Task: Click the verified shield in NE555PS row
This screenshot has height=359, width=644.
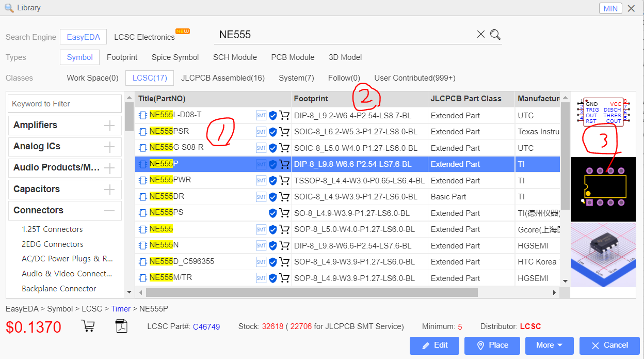Action: pos(273,213)
